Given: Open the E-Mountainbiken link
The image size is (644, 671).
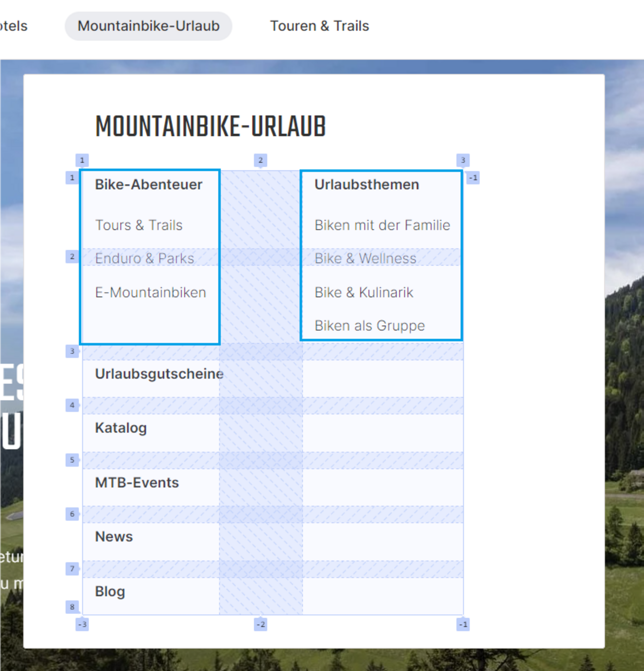Looking at the screenshot, I should coord(150,292).
